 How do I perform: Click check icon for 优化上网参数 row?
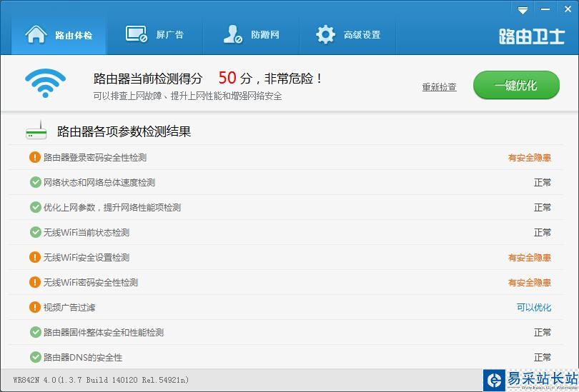(x=36, y=207)
